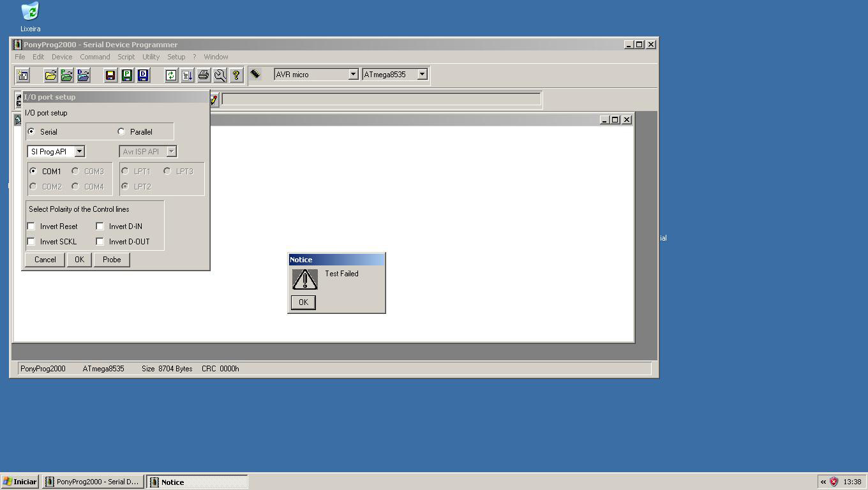Save data file with blue D floppy
Viewport: 868px width, 490px height.
click(143, 75)
